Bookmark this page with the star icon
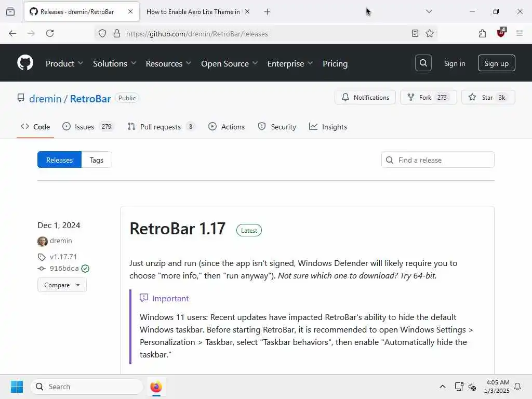 point(430,33)
